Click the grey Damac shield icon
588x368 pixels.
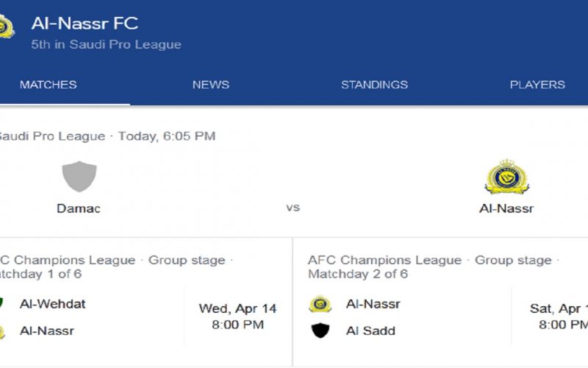[79, 177]
